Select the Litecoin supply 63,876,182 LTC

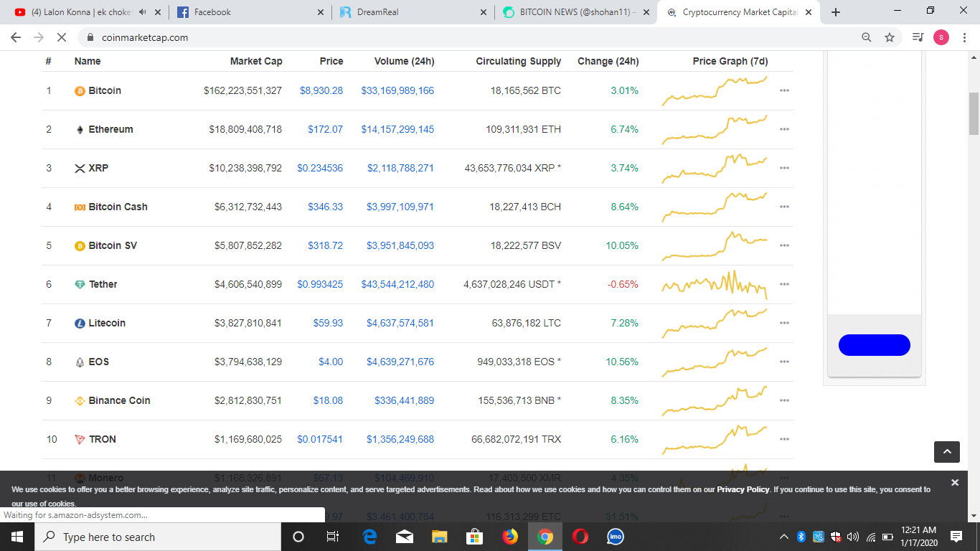pos(527,324)
